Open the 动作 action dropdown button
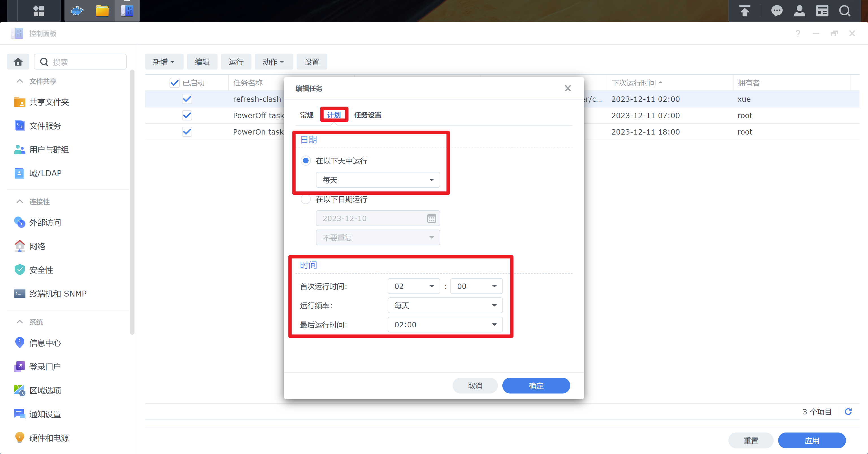Screen dimensions: 868x454 [274, 62]
